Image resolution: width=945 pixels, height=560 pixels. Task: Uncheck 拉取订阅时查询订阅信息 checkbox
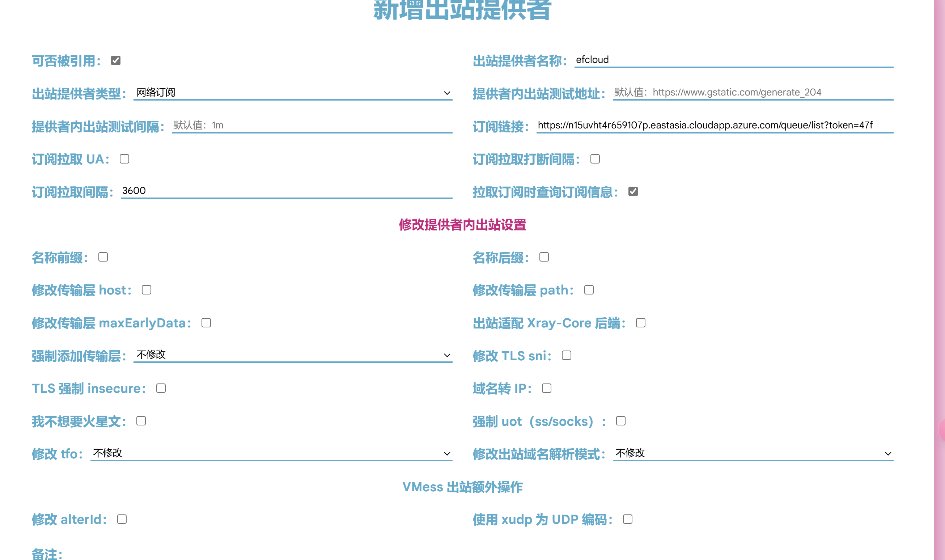click(x=633, y=192)
